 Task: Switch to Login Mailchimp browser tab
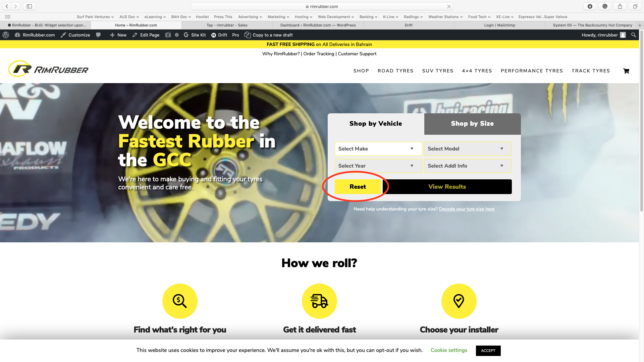[x=499, y=25]
